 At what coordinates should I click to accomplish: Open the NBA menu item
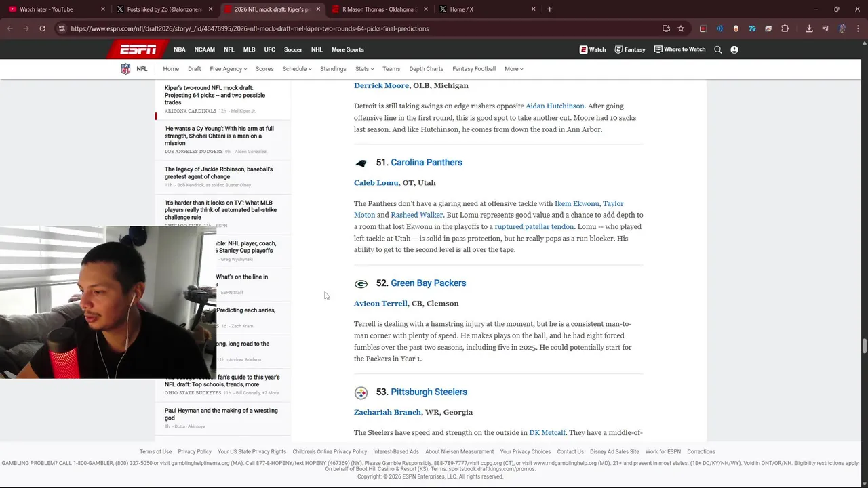[x=179, y=49]
